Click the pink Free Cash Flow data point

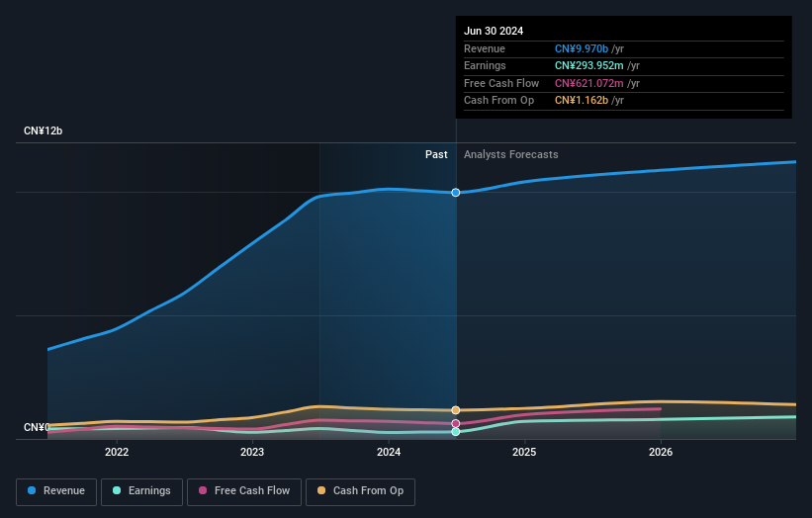[456, 424]
